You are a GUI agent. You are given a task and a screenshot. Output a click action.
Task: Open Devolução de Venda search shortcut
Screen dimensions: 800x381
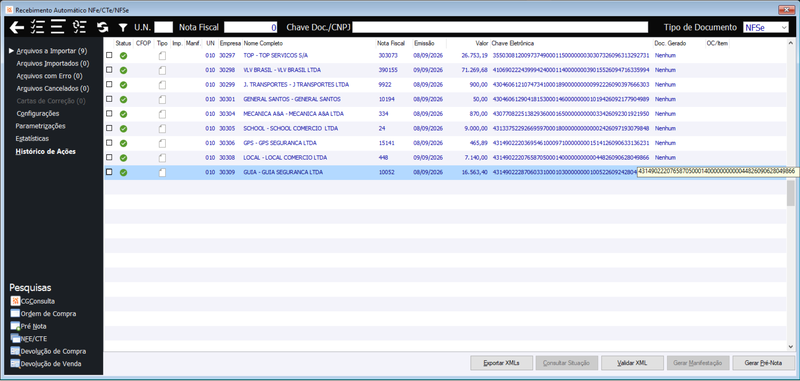pyautogui.click(x=15, y=364)
